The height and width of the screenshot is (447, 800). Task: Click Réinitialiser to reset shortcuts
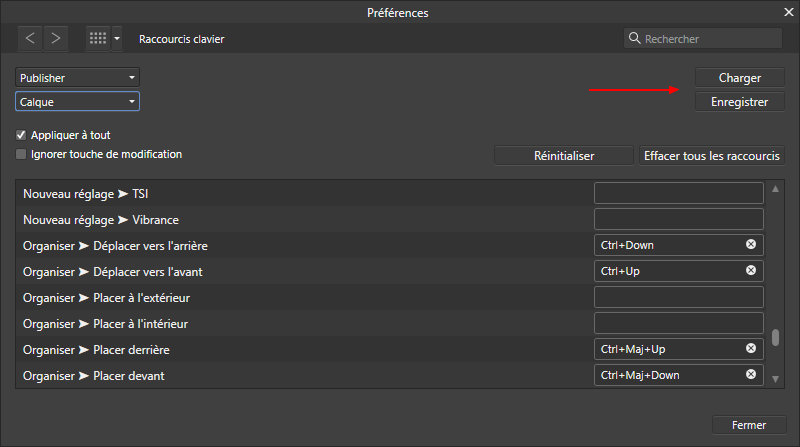(x=564, y=156)
